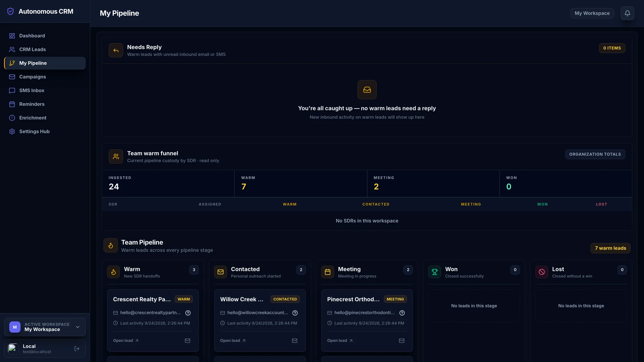
Task: Click the Ingested count 24
Action: pos(114,187)
